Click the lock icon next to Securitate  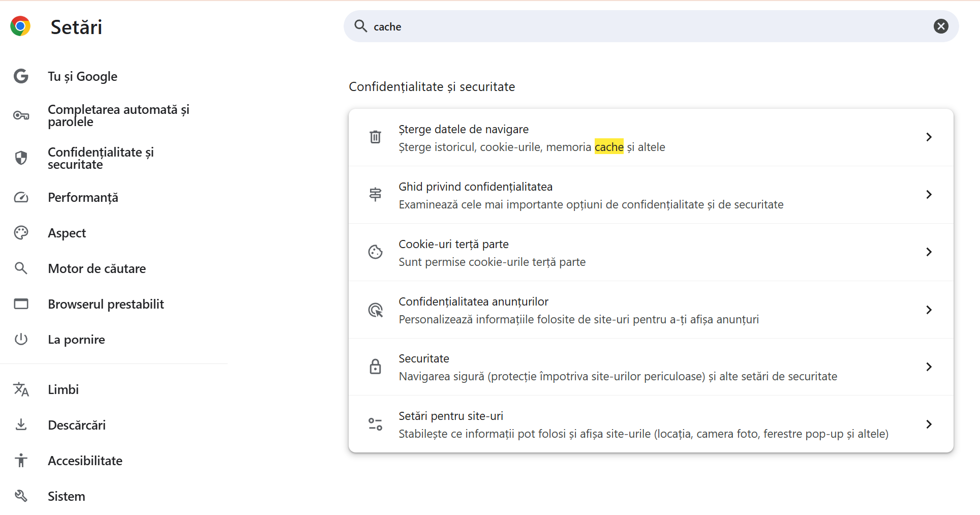[375, 367]
